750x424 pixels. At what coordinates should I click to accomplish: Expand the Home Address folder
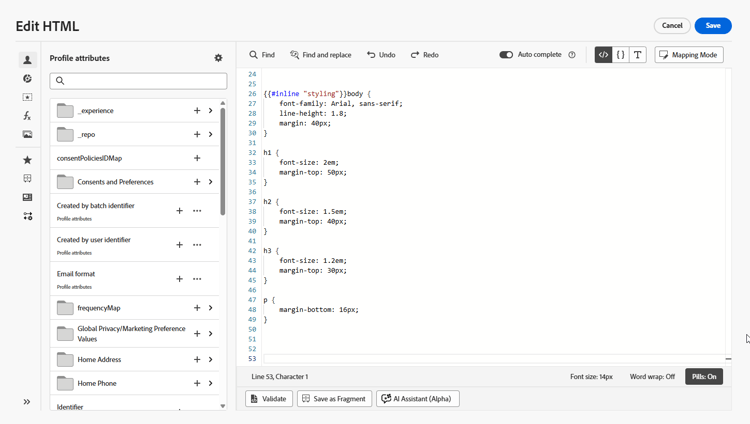(x=210, y=359)
